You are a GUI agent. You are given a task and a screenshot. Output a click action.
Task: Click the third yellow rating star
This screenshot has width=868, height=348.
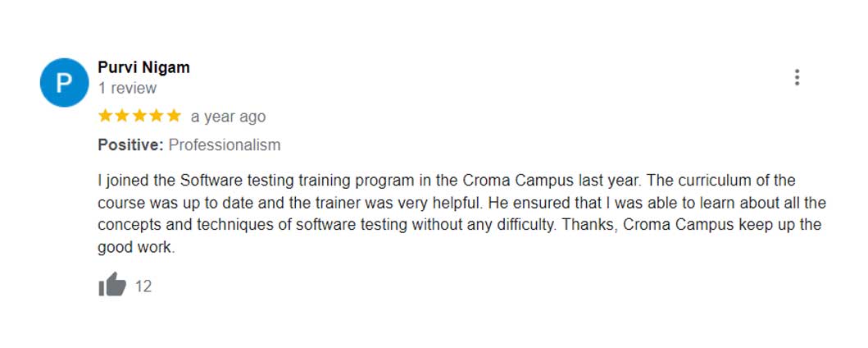(x=139, y=117)
